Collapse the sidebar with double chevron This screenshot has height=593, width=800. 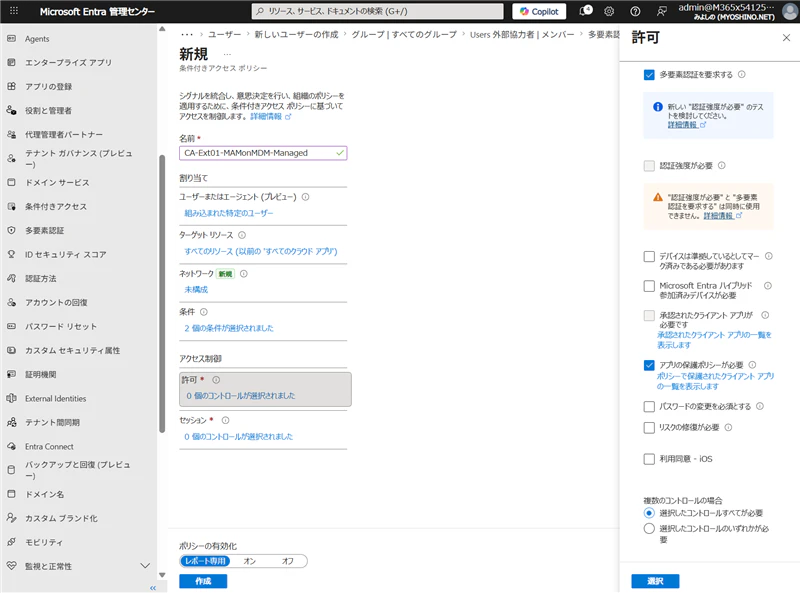pos(153,588)
